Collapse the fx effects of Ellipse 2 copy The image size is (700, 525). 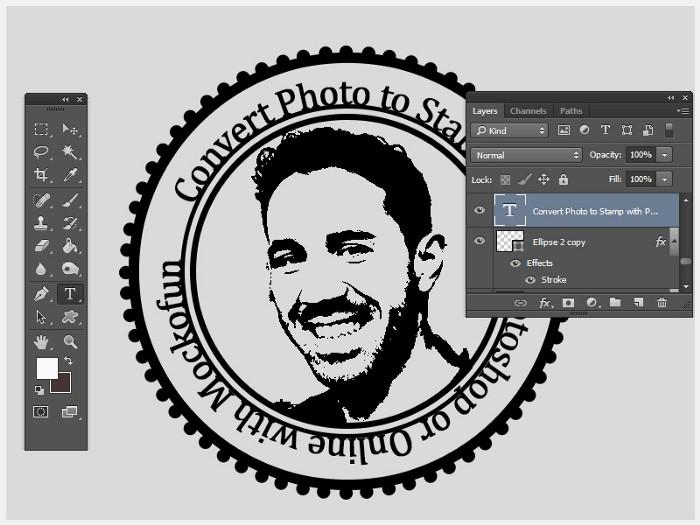675,242
